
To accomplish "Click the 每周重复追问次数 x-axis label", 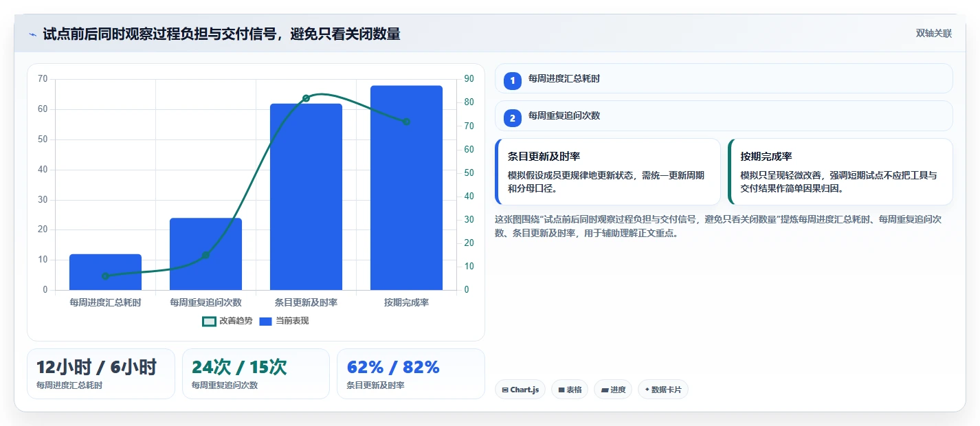I will coord(205,302).
